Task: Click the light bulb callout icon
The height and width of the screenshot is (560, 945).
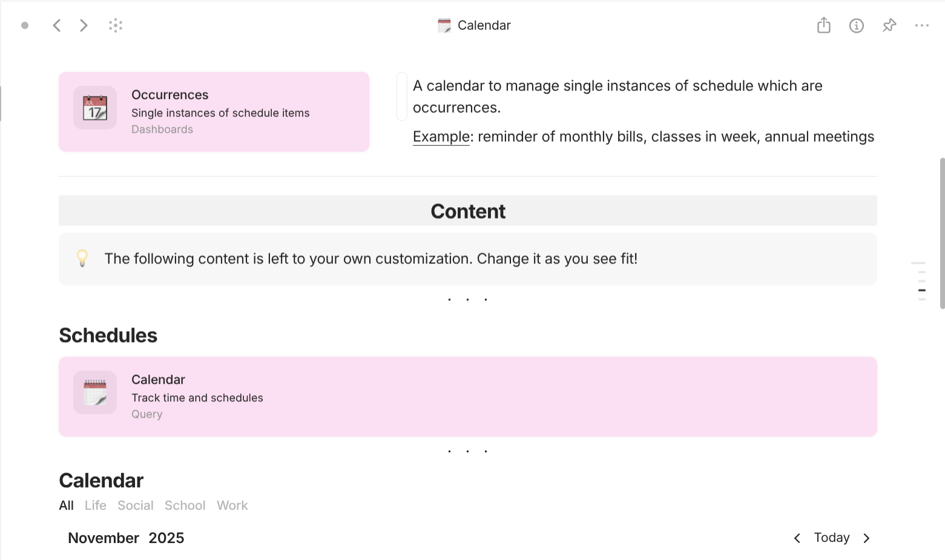Action: pyautogui.click(x=82, y=259)
